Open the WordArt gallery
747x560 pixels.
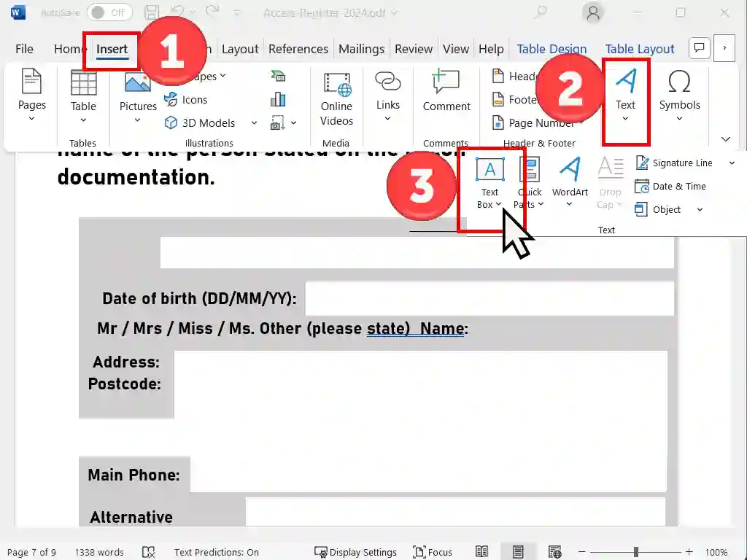tap(570, 181)
